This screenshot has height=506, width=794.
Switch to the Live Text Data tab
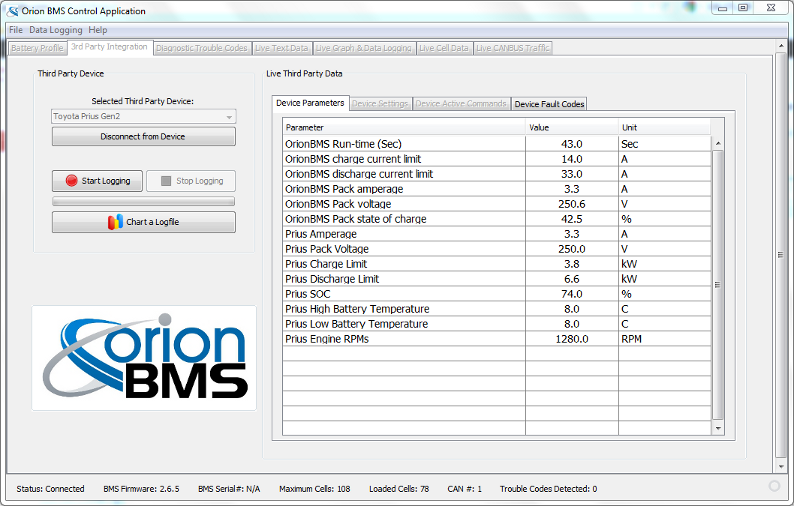(x=282, y=48)
